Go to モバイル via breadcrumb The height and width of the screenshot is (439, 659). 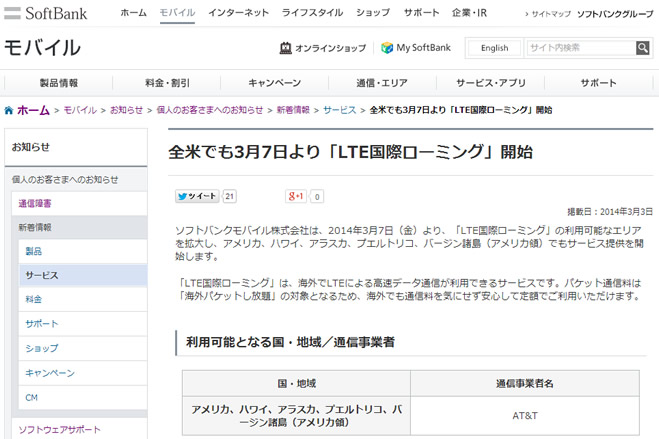(80, 110)
